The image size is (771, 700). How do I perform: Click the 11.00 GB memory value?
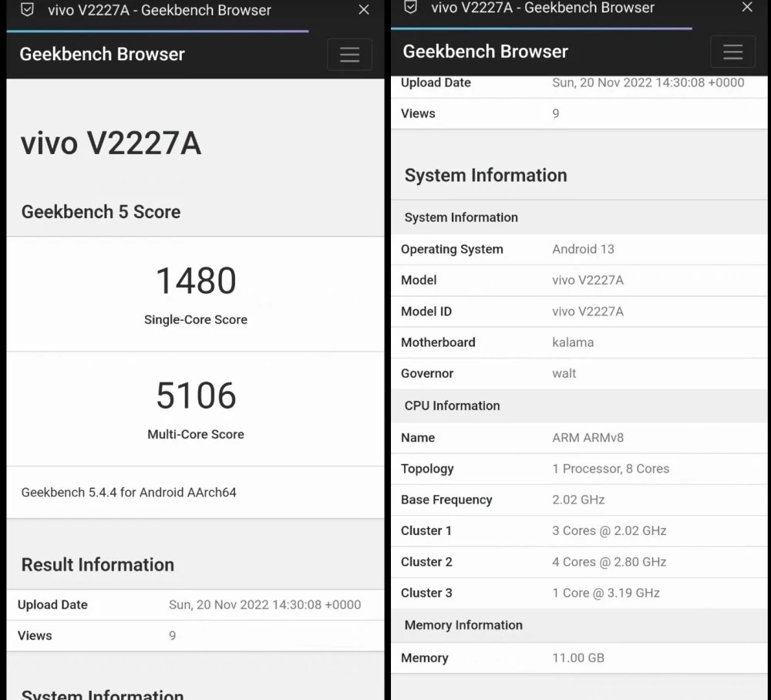[577, 658]
